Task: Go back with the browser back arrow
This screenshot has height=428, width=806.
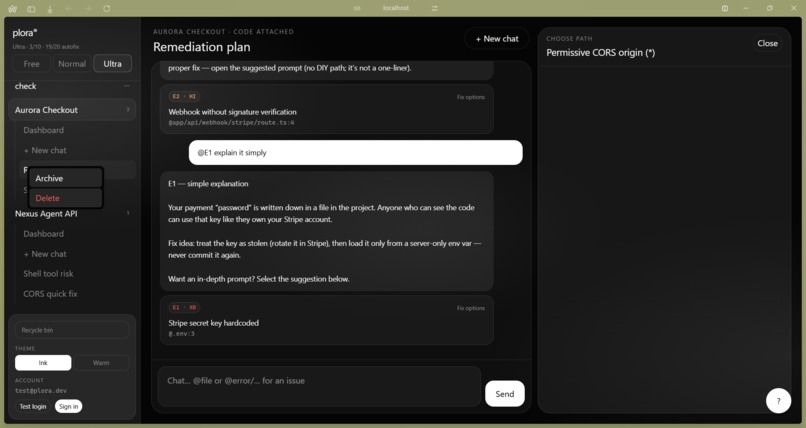Action: [69, 9]
